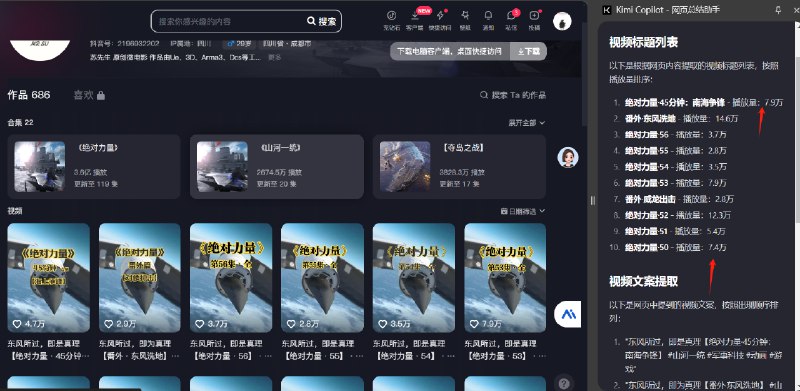This screenshot has height=391, width=800.
Task: Click heart icon on 2.9万 video
Action: point(108,324)
